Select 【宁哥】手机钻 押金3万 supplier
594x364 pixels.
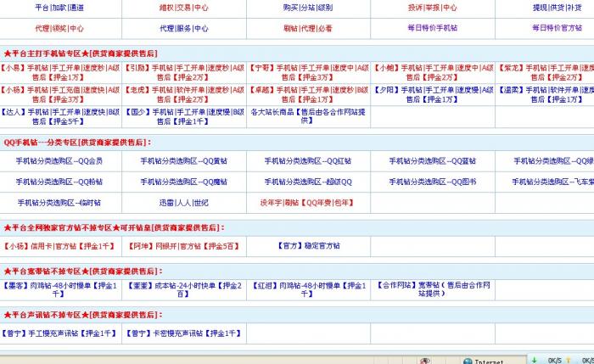pyautogui.click(x=308, y=72)
